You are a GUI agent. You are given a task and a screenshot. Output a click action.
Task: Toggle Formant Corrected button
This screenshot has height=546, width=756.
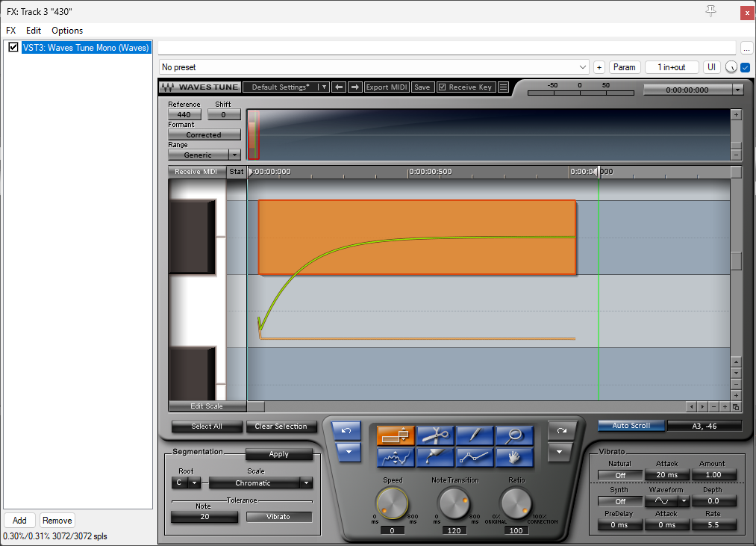(204, 134)
